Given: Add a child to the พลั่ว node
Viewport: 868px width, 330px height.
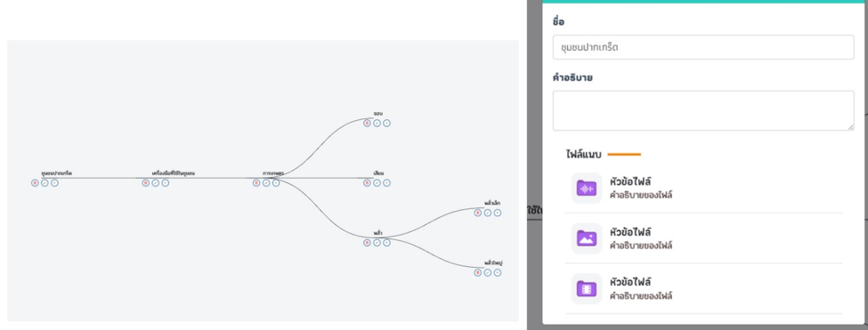Looking at the screenshot, I should pos(387,243).
